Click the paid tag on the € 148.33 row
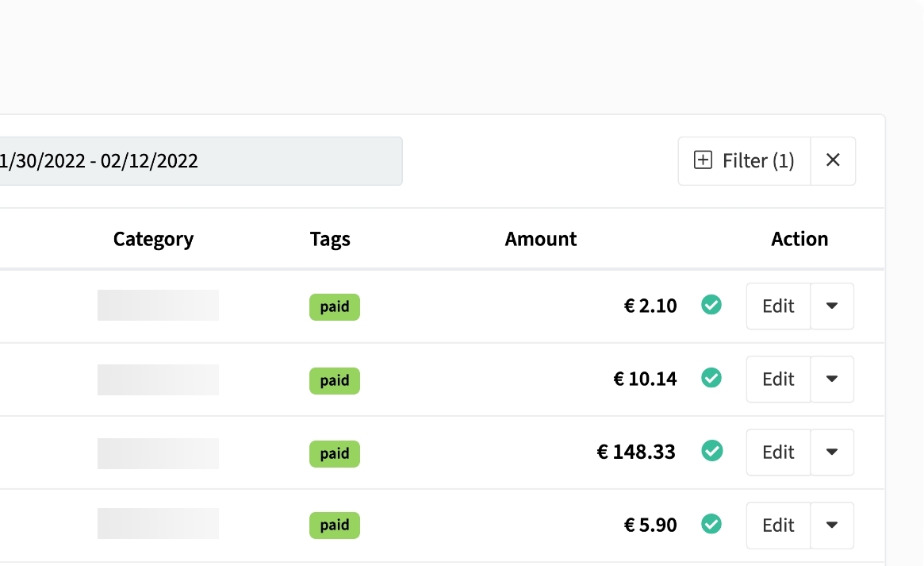This screenshot has width=924, height=566. click(x=334, y=453)
